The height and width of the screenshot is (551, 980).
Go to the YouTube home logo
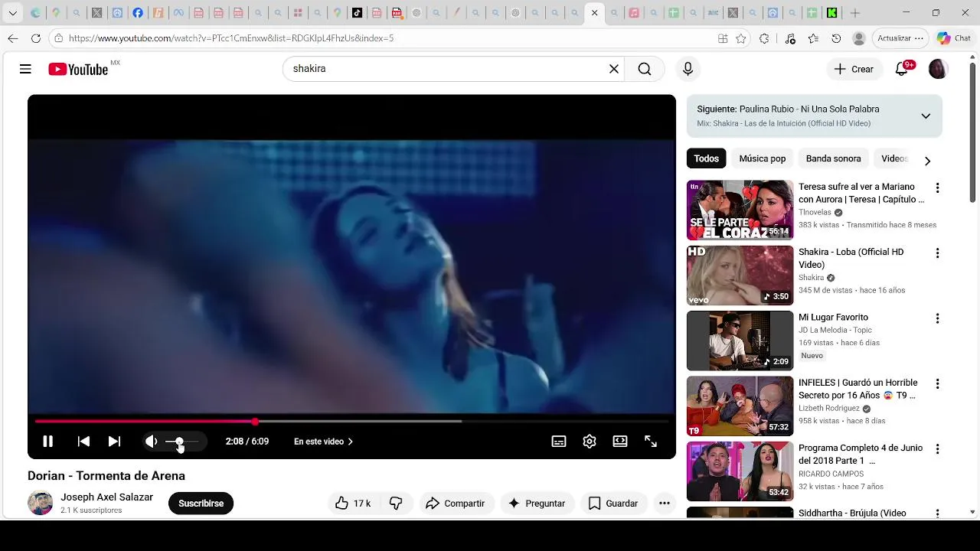(x=77, y=69)
